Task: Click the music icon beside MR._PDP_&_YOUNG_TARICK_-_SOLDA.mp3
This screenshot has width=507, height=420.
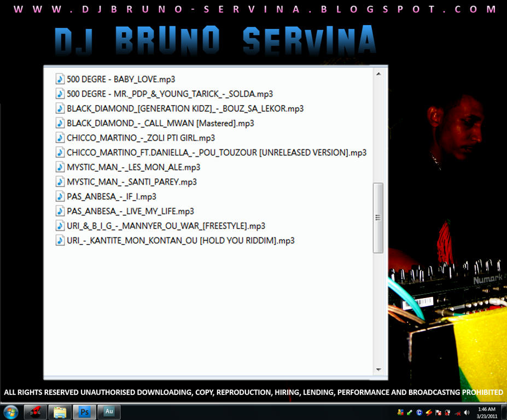Action: [x=60, y=94]
